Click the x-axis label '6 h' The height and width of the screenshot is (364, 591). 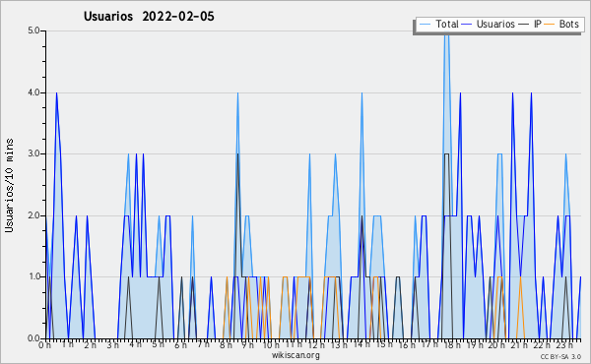pyautogui.click(x=180, y=345)
